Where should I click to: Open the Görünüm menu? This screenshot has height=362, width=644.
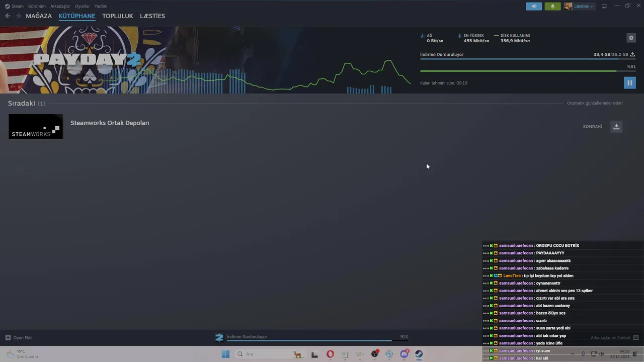click(x=37, y=7)
